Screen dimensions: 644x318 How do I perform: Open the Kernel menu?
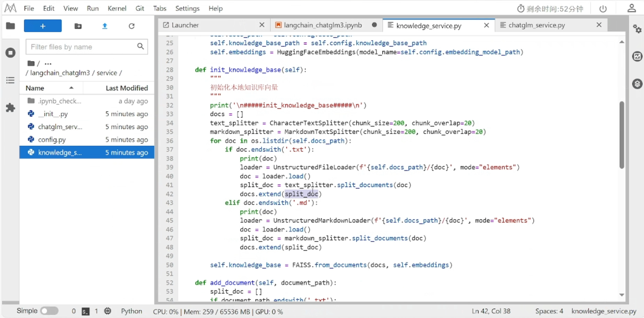pos(117,8)
